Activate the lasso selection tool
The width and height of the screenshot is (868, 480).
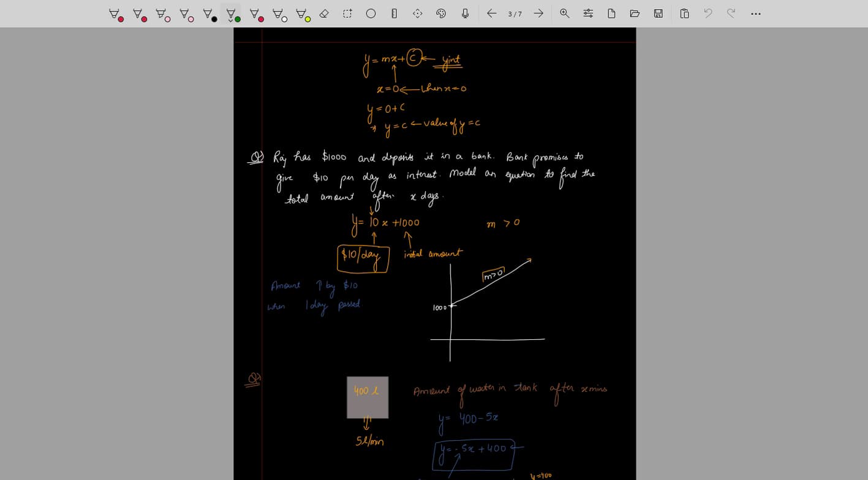(347, 13)
